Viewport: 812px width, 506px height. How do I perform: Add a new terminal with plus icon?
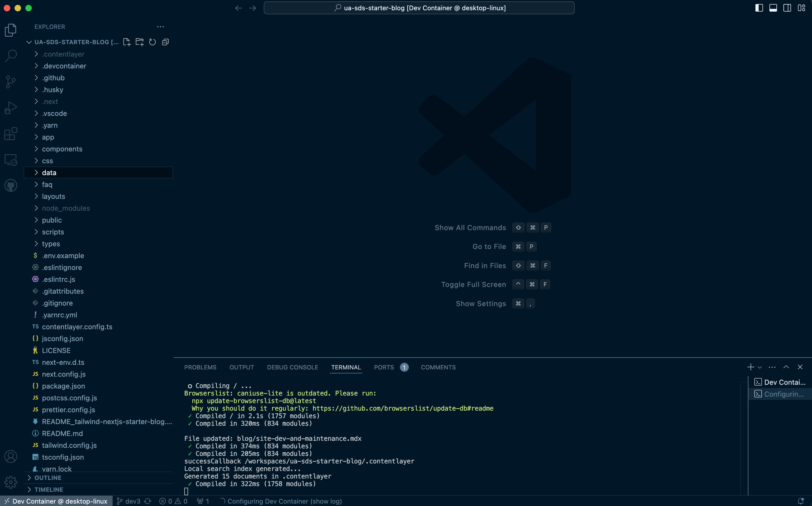(750, 367)
